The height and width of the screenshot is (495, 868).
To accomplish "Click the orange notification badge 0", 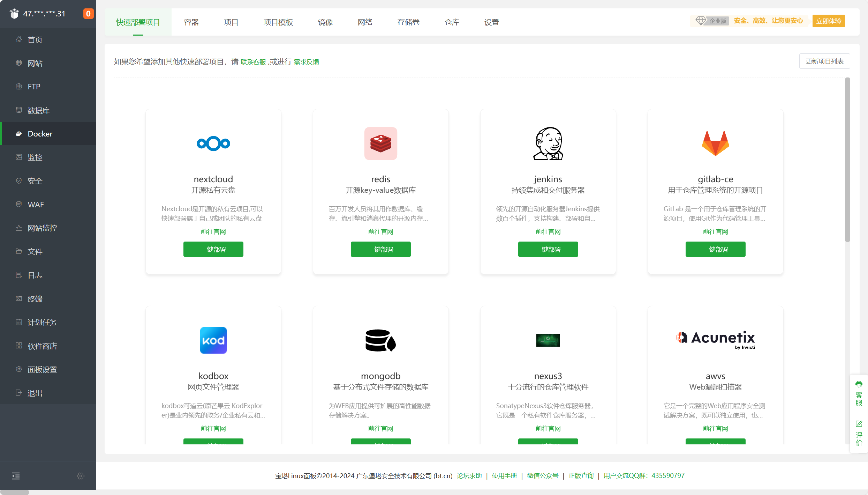I will click(88, 14).
